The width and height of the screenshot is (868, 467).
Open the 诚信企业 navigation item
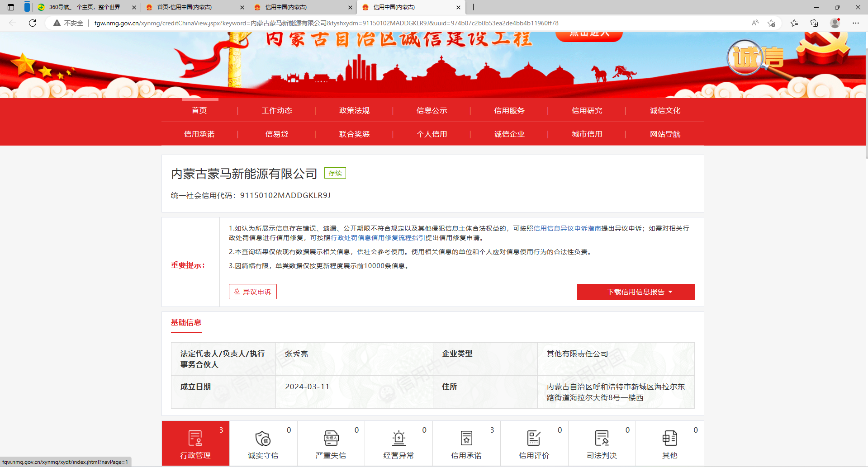[x=509, y=134]
